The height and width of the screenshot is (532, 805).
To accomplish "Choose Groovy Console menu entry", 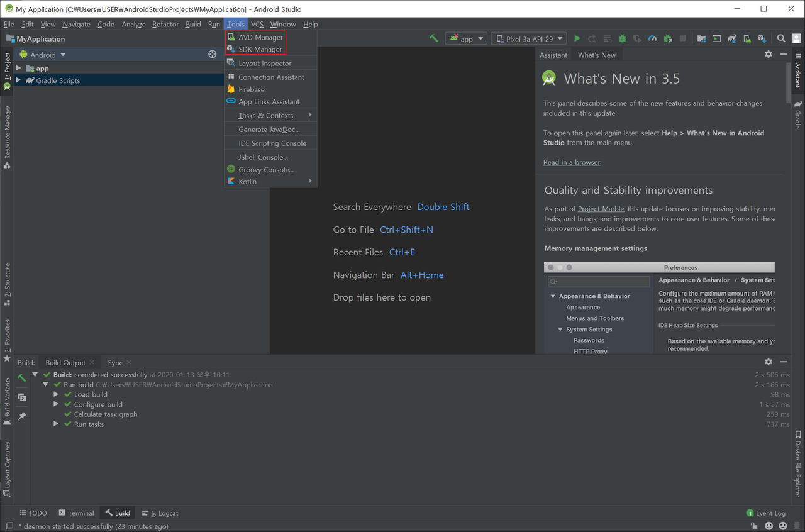I will click(x=270, y=169).
